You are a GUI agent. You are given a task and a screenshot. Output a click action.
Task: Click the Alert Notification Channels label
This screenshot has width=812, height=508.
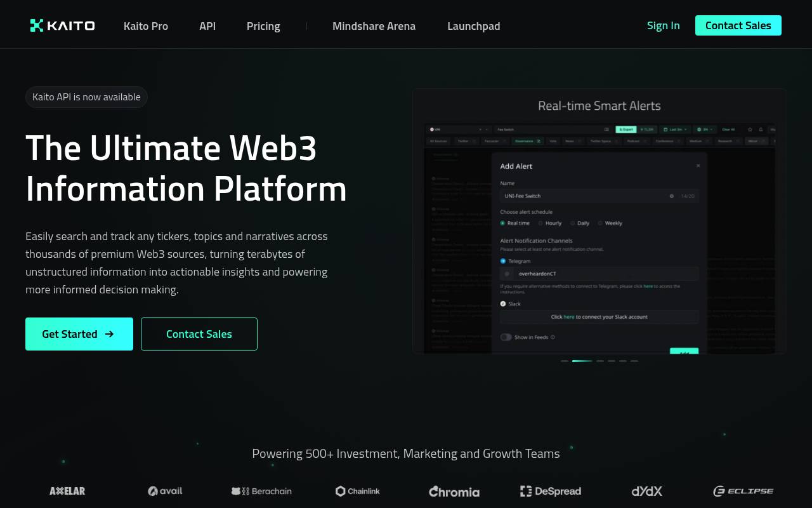[536, 241]
